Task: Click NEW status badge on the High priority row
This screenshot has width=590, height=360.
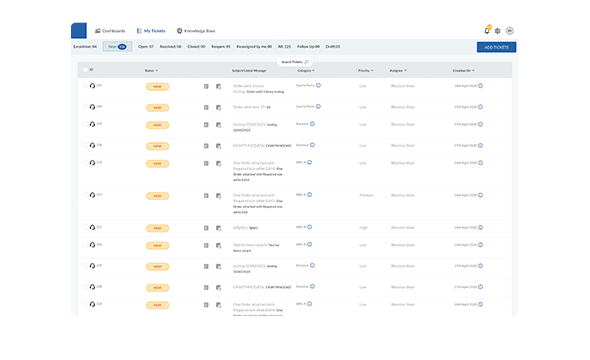Action: pos(157,228)
